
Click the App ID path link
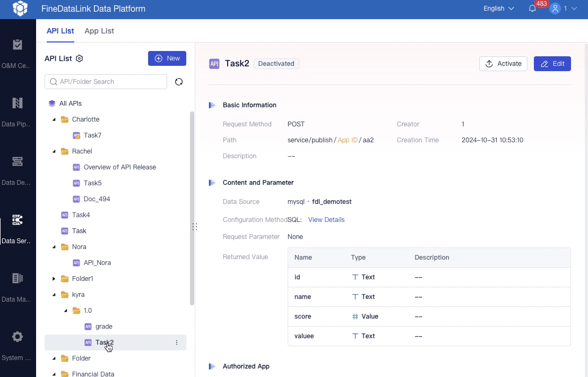pos(348,140)
